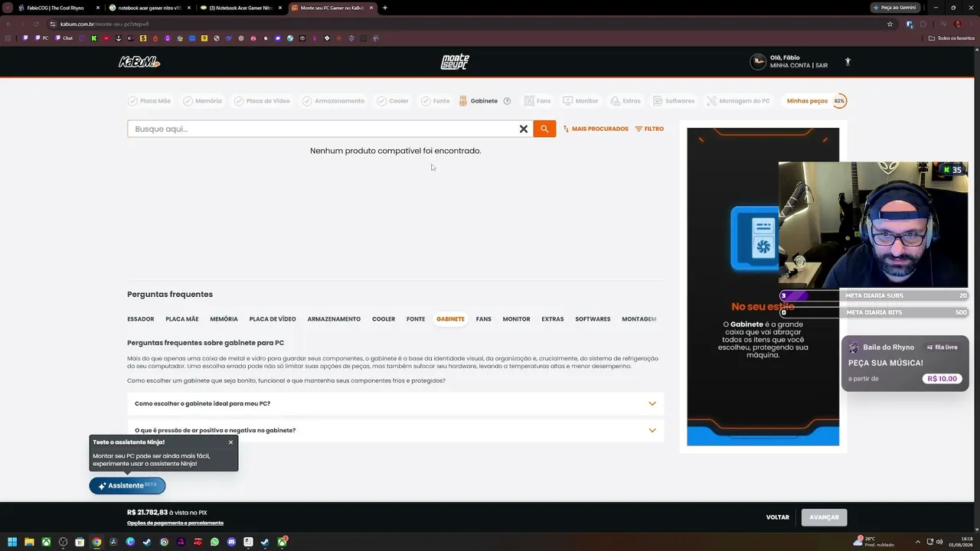Open the accessibility icon in the header
Screen dimensions: 980x551
[848, 62]
